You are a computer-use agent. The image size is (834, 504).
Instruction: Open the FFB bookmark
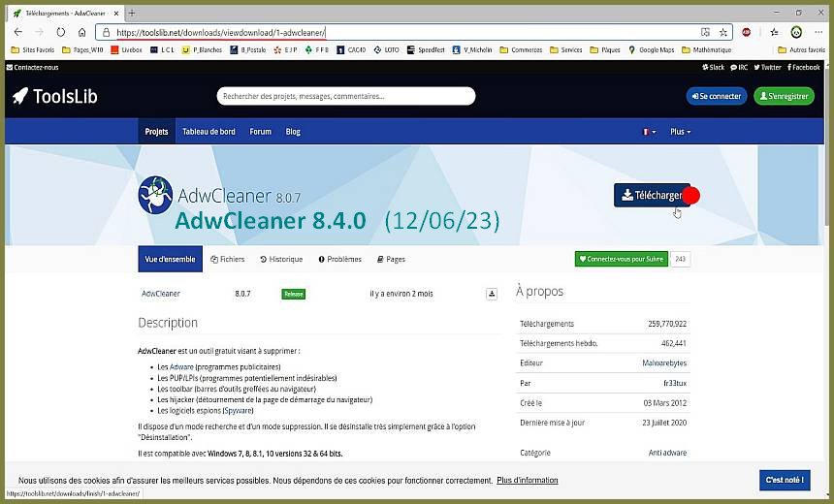[316, 49]
